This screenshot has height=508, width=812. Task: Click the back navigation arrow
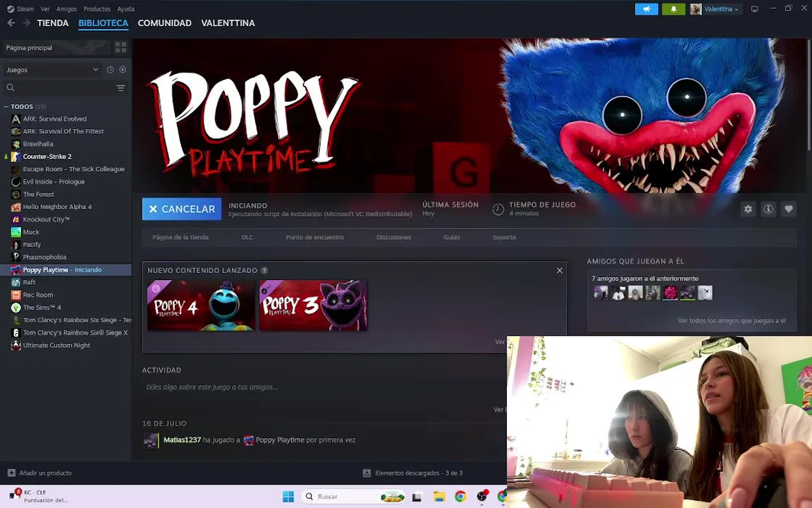click(x=11, y=23)
